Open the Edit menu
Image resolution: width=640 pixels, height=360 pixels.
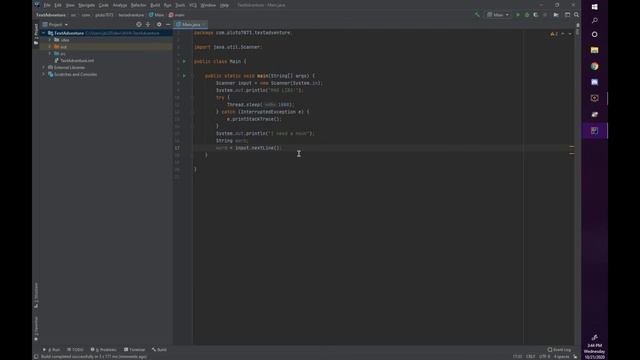click(58, 5)
